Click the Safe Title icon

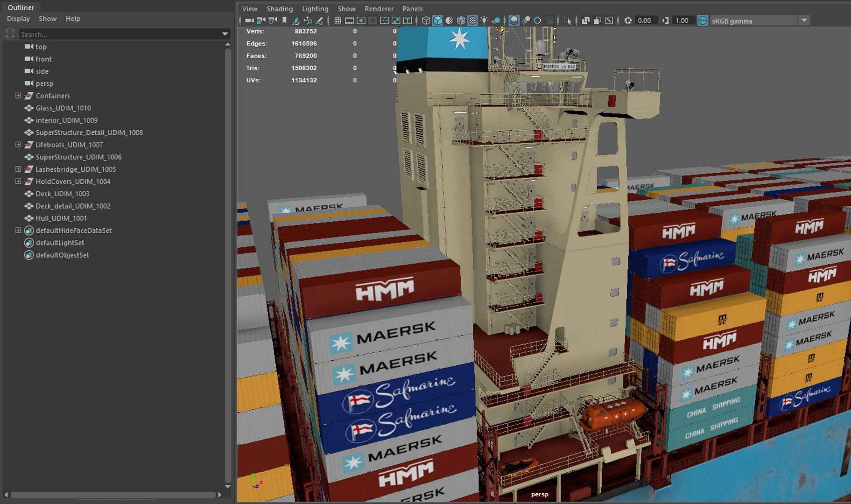408,21
